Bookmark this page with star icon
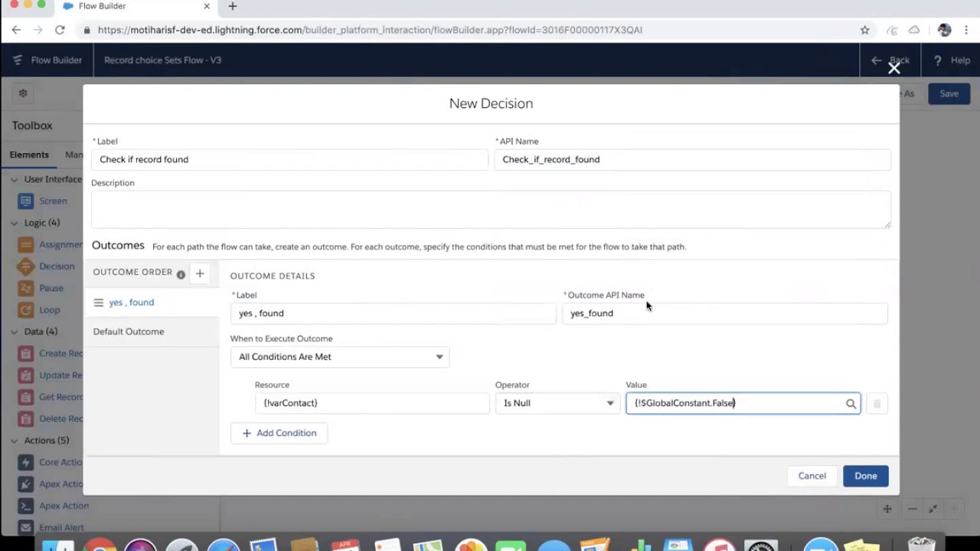 coord(864,30)
